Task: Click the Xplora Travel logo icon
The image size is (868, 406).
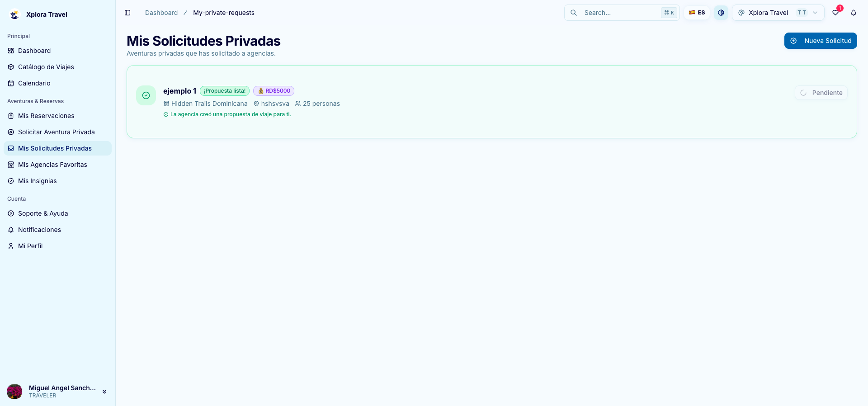Action: pos(14,14)
